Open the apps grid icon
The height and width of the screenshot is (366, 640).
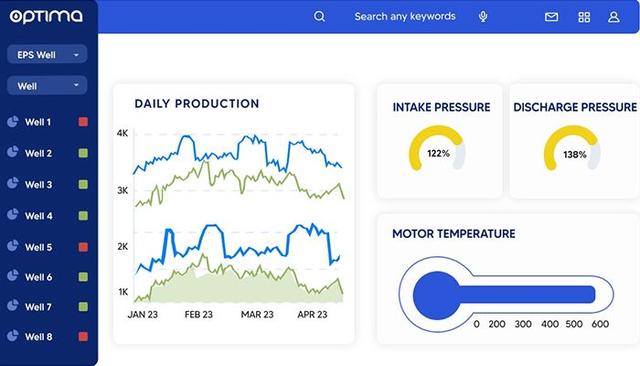584,17
